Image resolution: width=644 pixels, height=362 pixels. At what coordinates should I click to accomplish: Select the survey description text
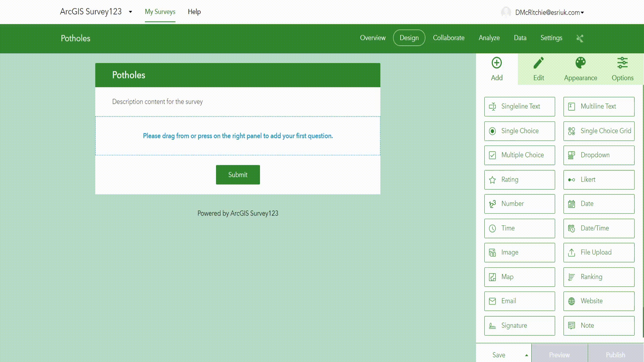[157, 102]
